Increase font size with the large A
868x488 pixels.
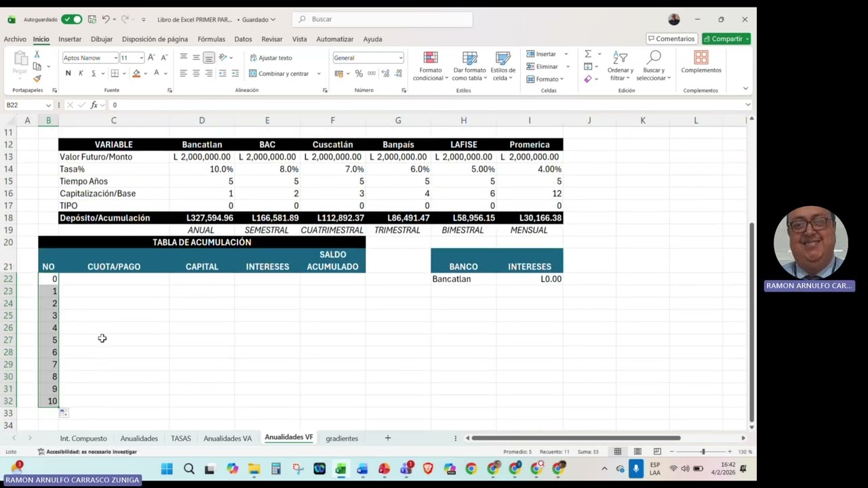click(x=151, y=58)
